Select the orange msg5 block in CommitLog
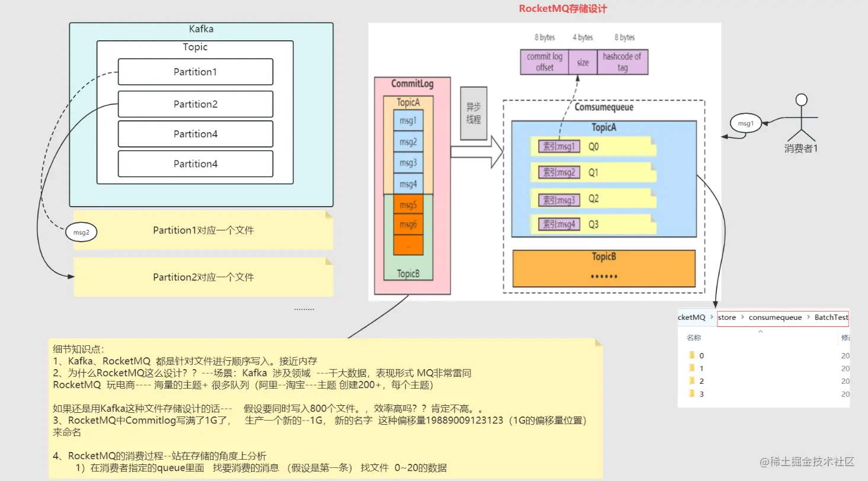The height and width of the screenshot is (481, 868). tap(408, 204)
